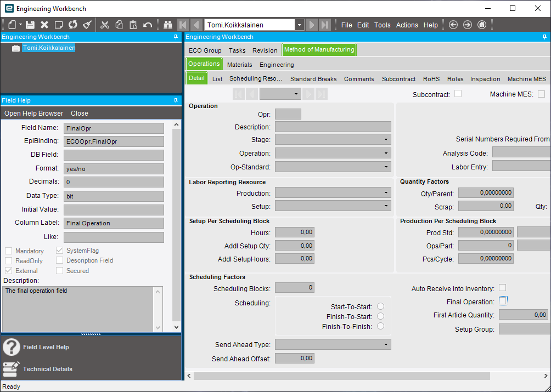Refresh using the circular arrows icon
Viewport: 551px width, 392px height.
point(73,25)
